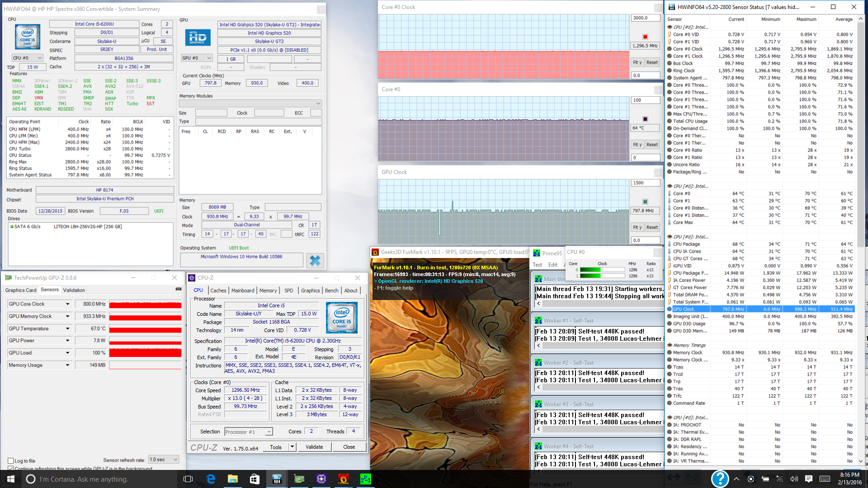Image resolution: width=868 pixels, height=488 pixels.
Task: Click Reset in the Core #0 Clock graph
Action: [652, 62]
